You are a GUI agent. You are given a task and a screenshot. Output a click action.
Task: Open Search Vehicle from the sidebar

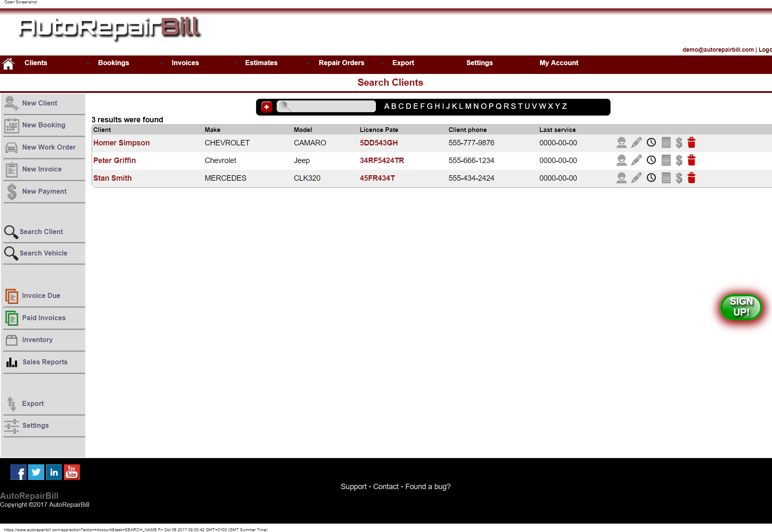[x=11, y=253]
